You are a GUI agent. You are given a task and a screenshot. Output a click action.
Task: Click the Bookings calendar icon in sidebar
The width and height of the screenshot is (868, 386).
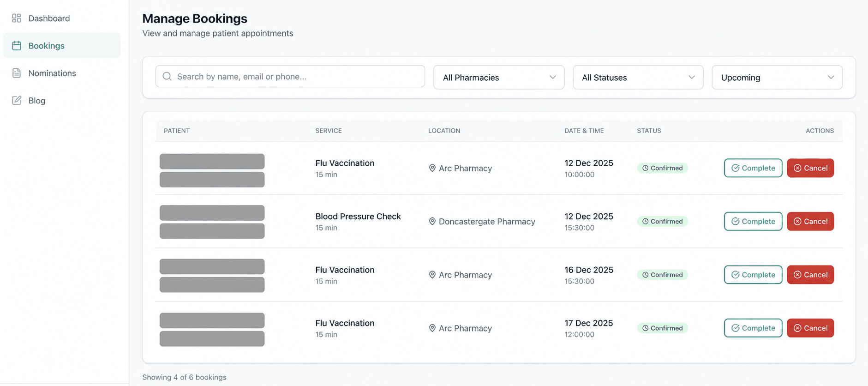[x=17, y=45]
